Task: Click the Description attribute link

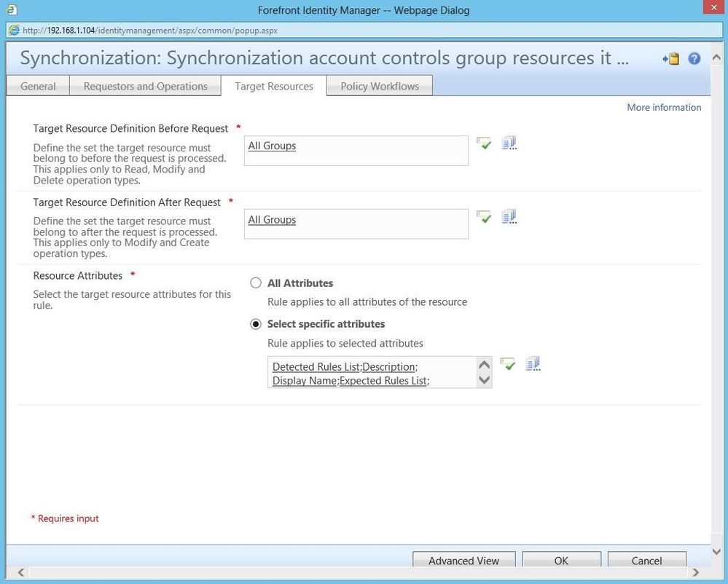Action: 388,367
